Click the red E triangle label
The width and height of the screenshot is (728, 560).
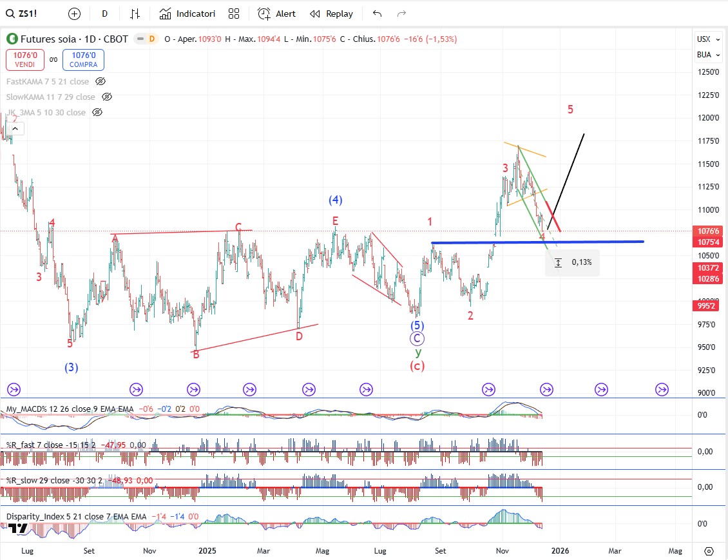coord(335,221)
